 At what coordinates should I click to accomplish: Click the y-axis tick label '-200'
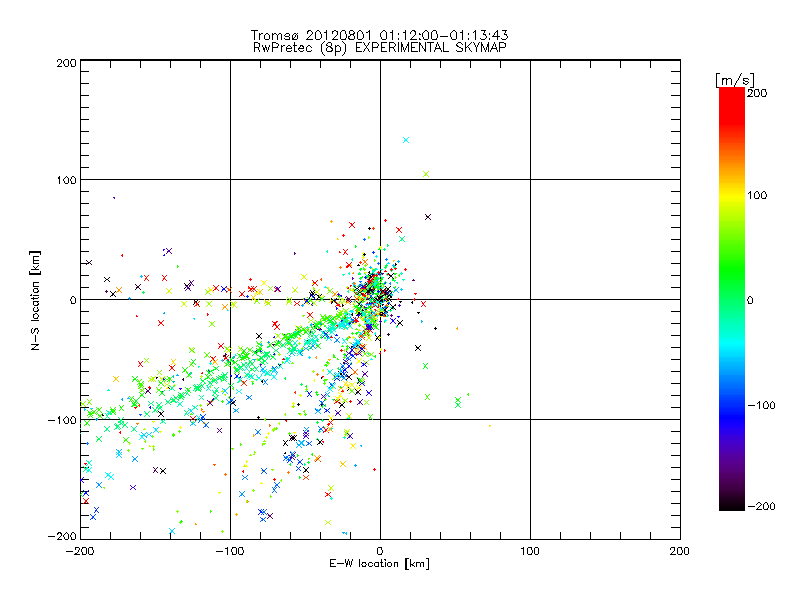coord(62,536)
